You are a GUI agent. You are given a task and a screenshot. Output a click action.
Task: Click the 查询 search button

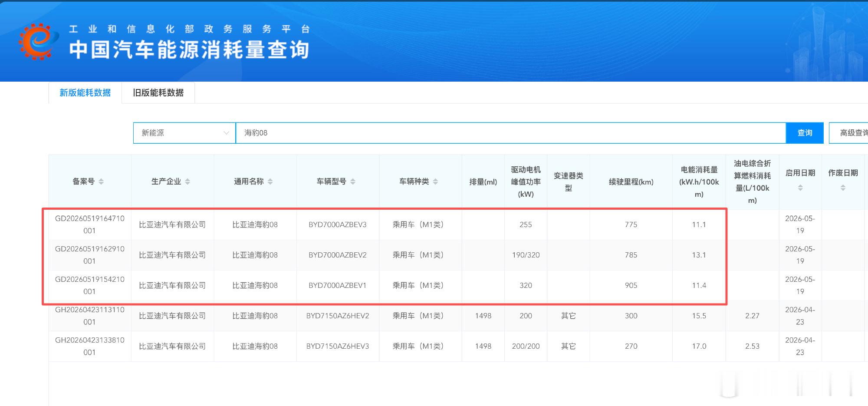click(x=805, y=133)
